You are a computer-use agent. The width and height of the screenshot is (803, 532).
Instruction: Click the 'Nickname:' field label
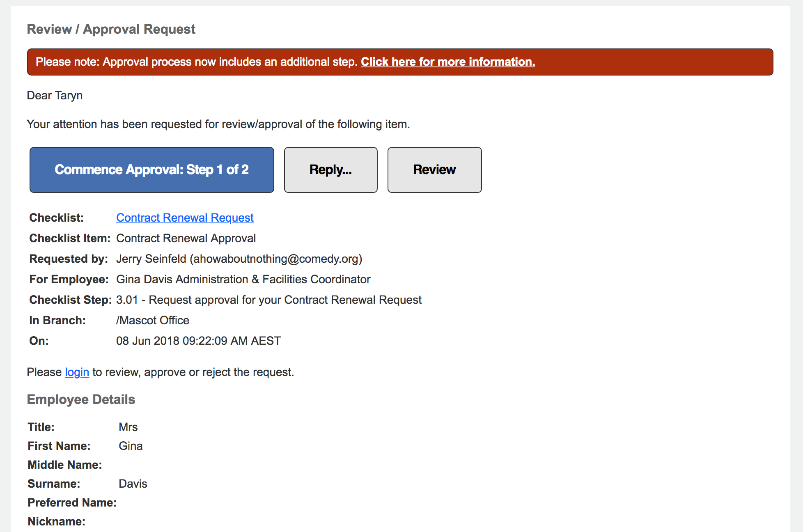click(x=57, y=521)
